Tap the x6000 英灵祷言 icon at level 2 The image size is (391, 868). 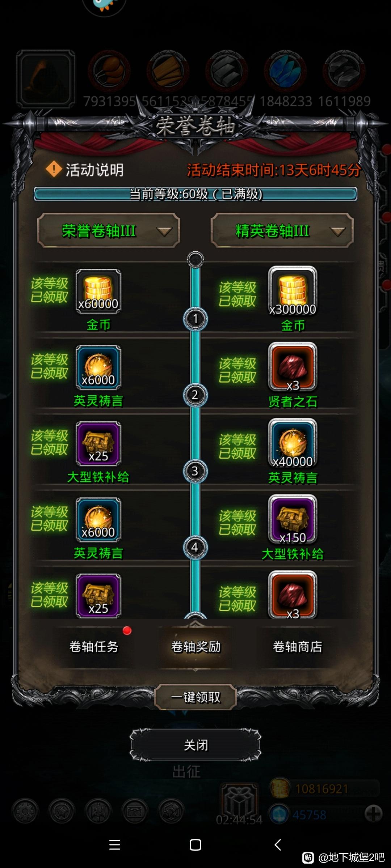click(98, 367)
